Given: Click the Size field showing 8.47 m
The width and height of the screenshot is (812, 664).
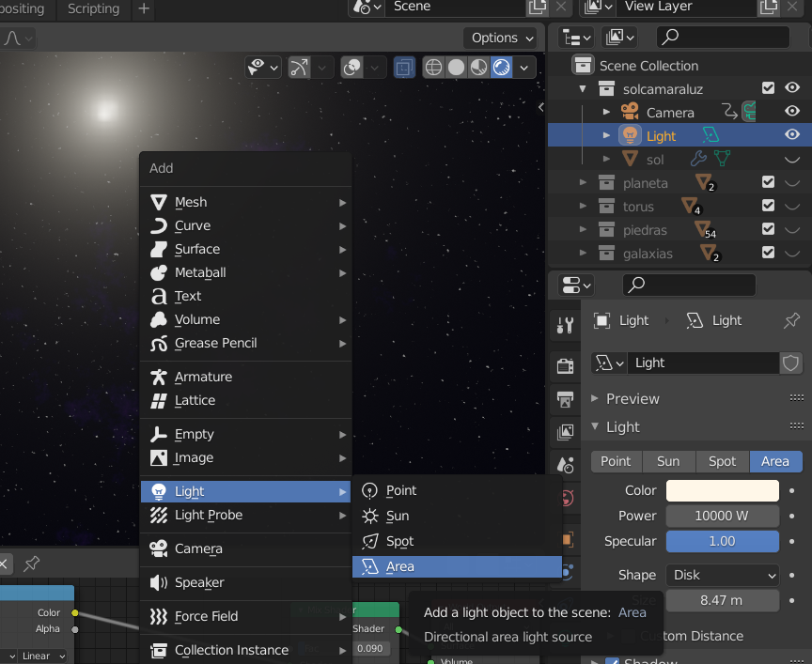Looking at the screenshot, I should pos(723,600).
